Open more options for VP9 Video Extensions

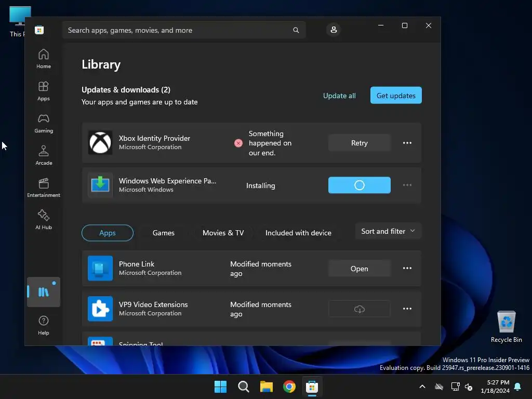click(407, 309)
